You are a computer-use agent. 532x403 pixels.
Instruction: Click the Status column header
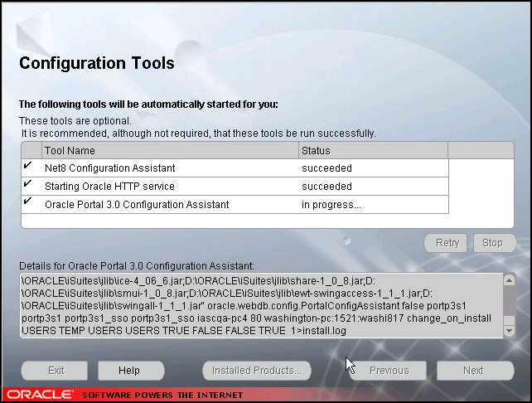(373, 150)
